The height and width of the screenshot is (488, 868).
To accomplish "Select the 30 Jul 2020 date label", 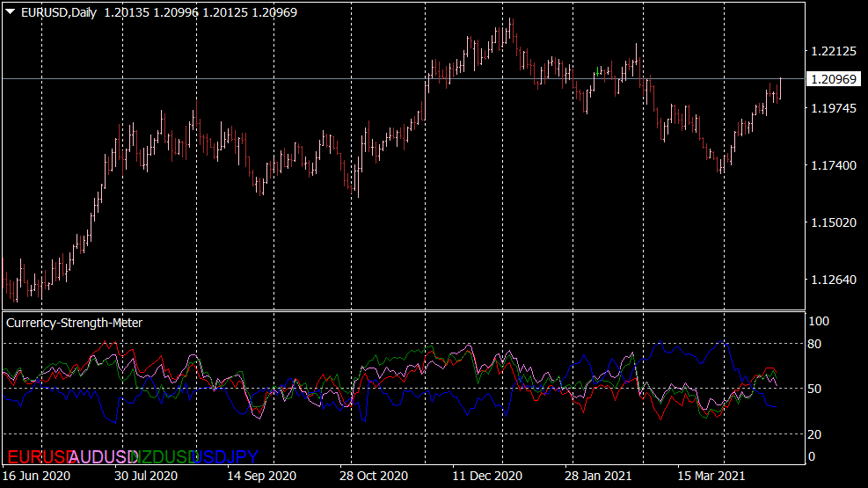I will pos(146,476).
